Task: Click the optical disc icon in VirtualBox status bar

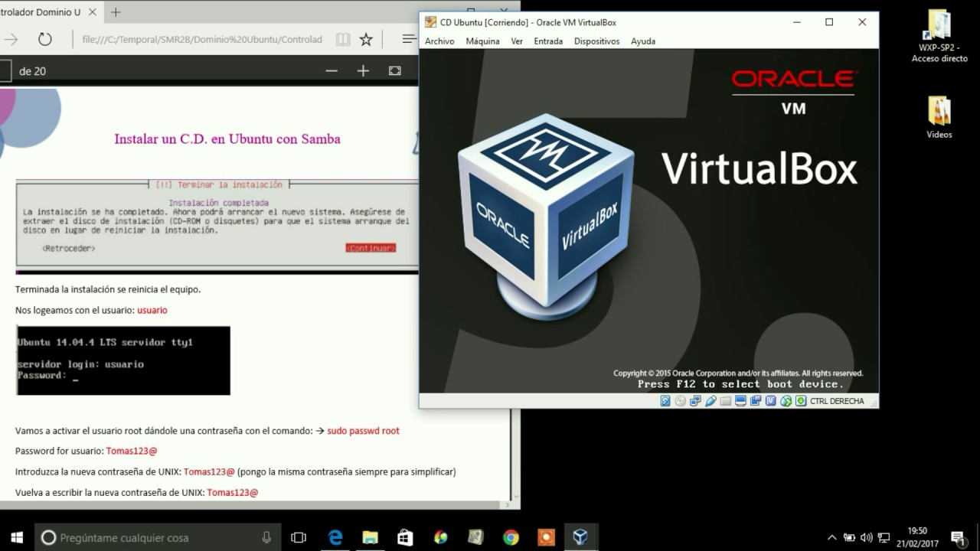Action: point(680,401)
